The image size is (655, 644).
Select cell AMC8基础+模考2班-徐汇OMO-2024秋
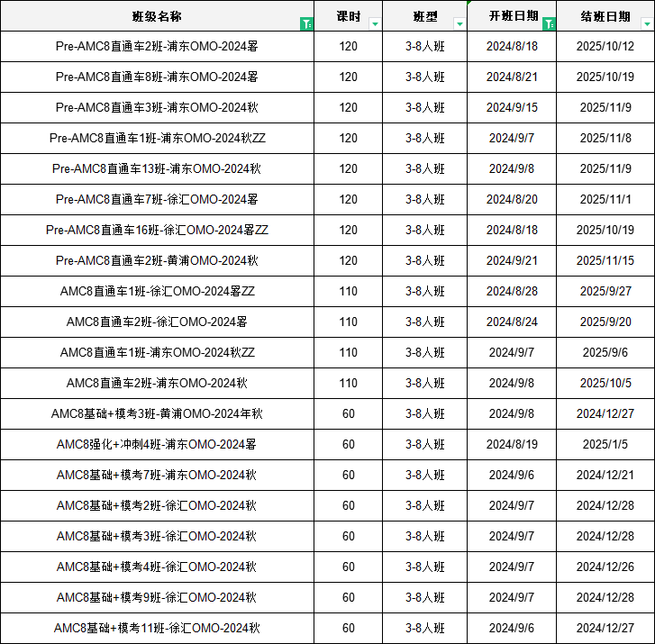[x=157, y=506]
